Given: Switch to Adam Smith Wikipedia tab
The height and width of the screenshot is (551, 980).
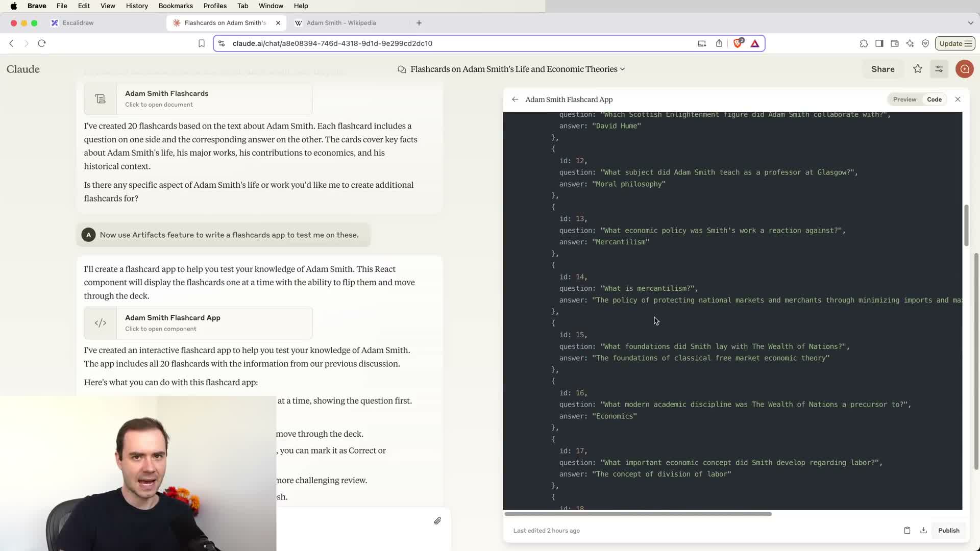Looking at the screenshot, I should 341,23.
